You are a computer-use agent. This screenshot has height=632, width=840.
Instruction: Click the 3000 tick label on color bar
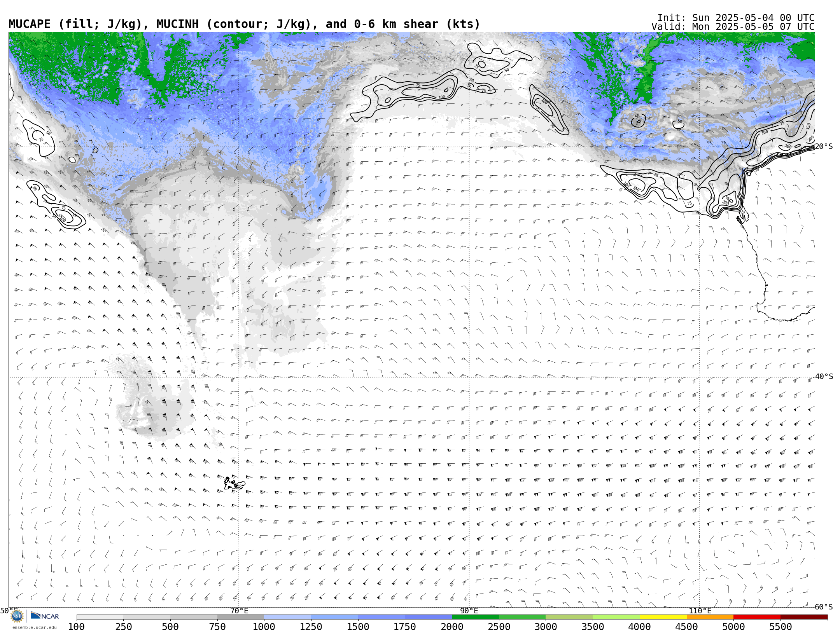point(546,627)
